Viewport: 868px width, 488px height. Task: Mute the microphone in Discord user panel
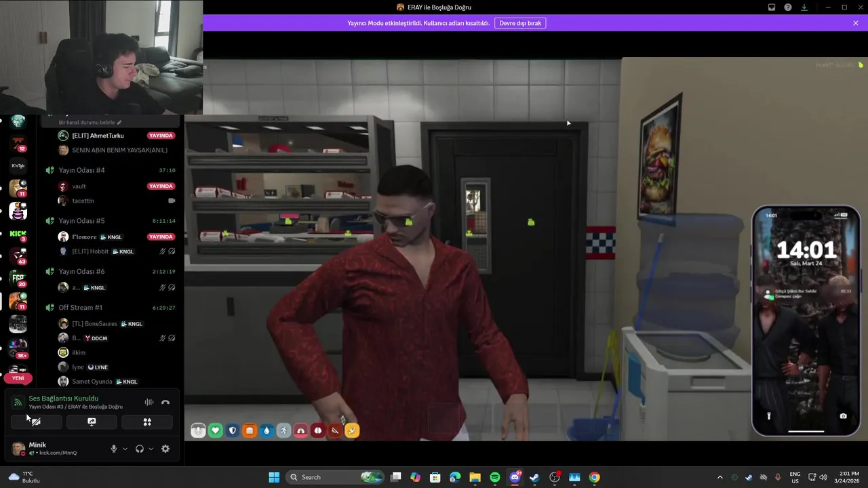114,449
